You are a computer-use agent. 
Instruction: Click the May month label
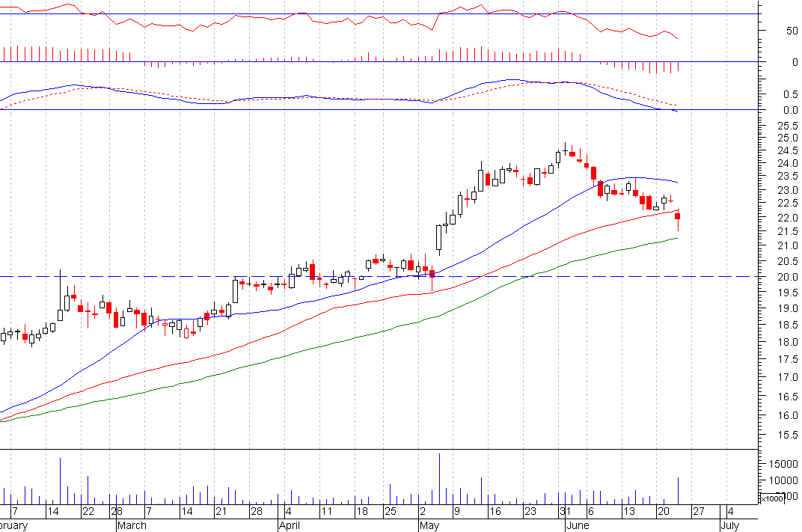point(429,526)
